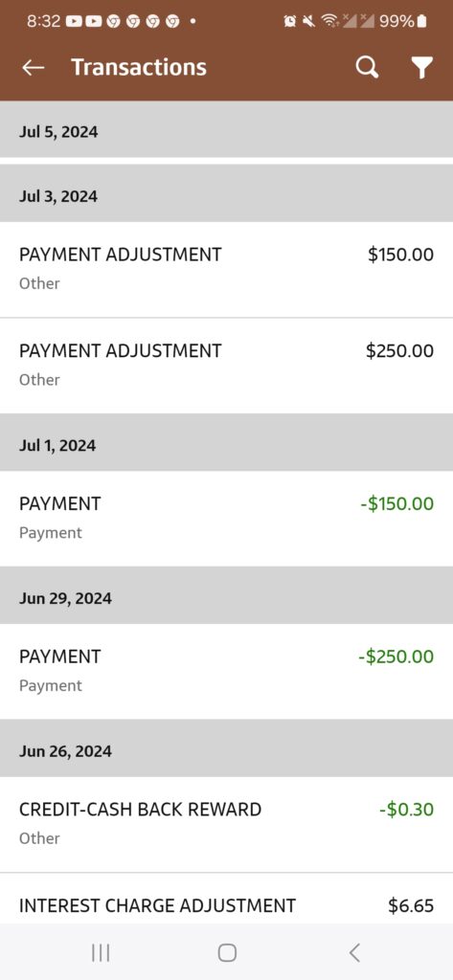
Task: Tap the Android recent apps navigation icon
Action: [x=101, y=952]
